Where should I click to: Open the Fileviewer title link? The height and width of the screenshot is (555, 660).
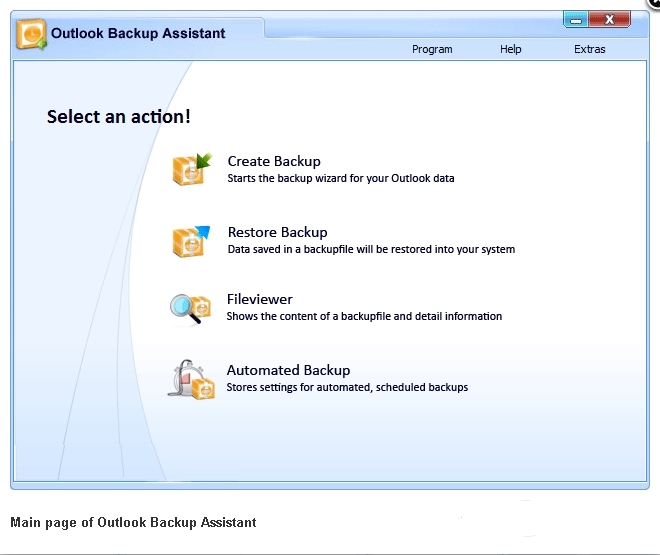click(x=259, y=299)
